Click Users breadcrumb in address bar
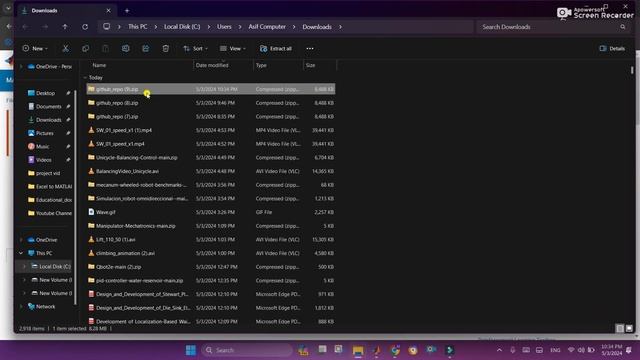Screen dimensions: 640x360 click(224, 27)
